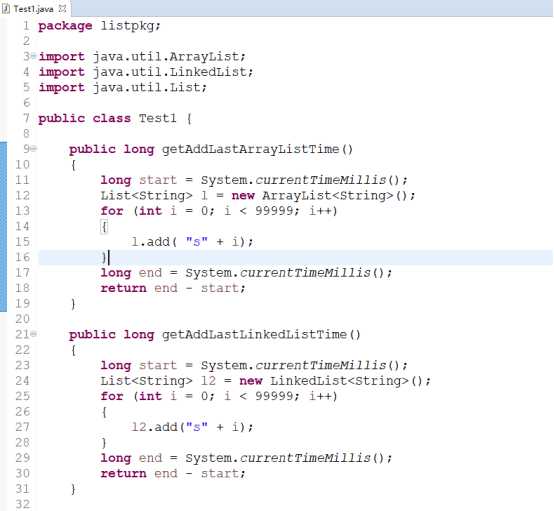Click variable 'l2' declaration on line 24
554x511 pixels.
[208, 381]
